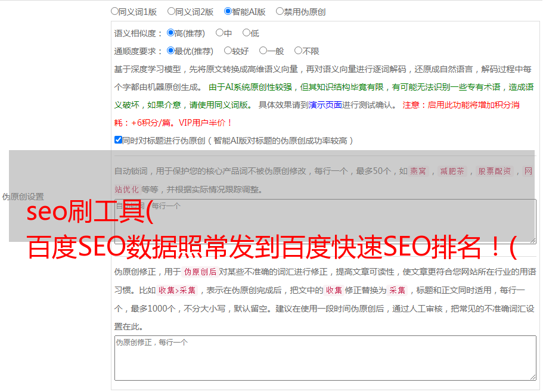Click the 自动锁词 textarea resize handle
The height and width of the screenshot is (392, 543).
533,241
